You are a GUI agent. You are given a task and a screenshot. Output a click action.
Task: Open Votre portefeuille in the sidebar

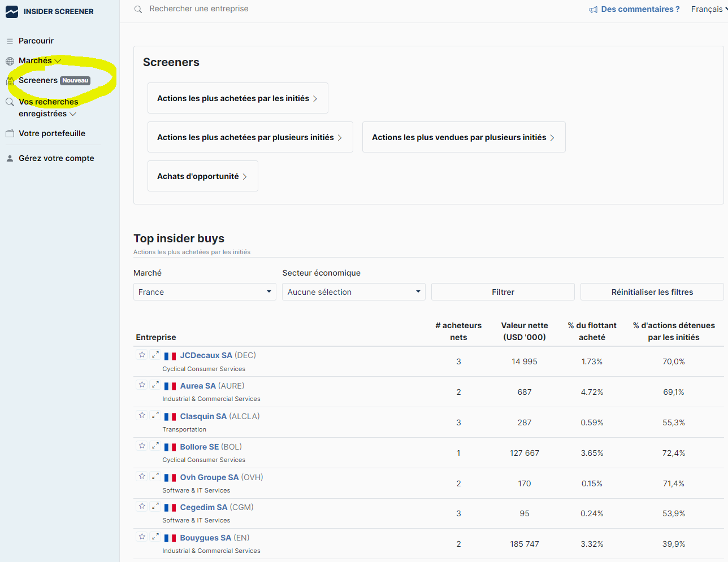52,133
